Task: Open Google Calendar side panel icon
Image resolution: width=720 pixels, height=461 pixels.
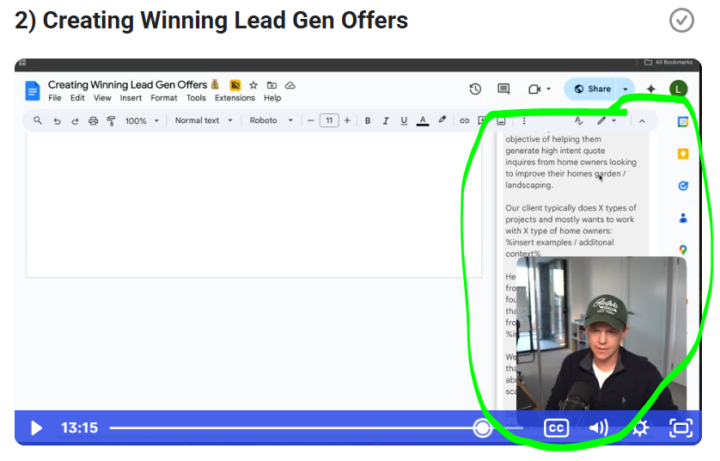Action: pyautogui.click(x=683, y=122)
